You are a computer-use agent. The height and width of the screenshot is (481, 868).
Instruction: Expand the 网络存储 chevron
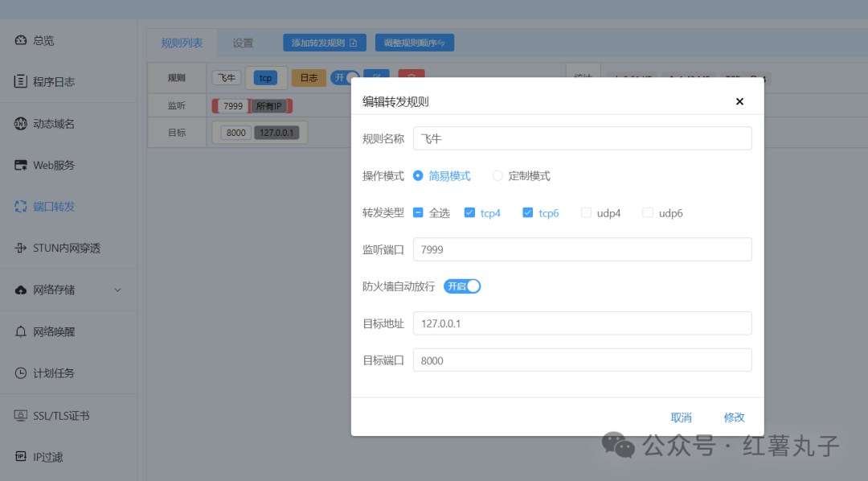tap(117, 290)
